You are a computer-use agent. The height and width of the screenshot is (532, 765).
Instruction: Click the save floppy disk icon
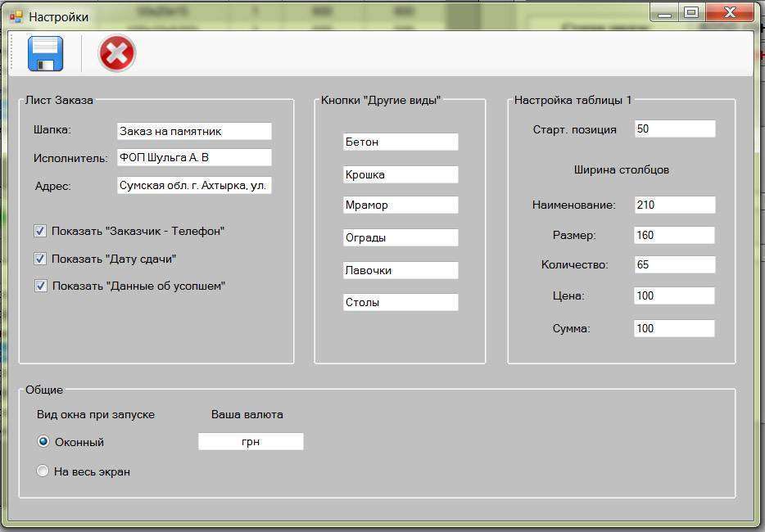[45, 54]
